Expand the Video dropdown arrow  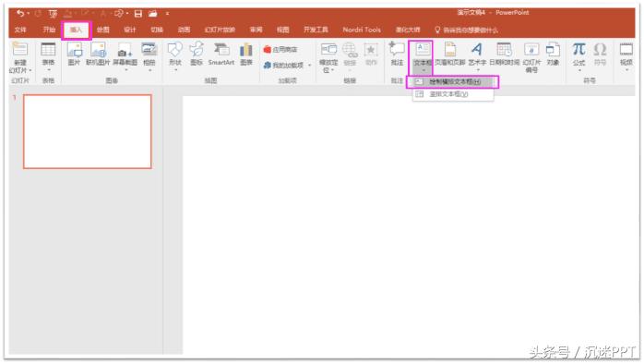coord(626,70)
